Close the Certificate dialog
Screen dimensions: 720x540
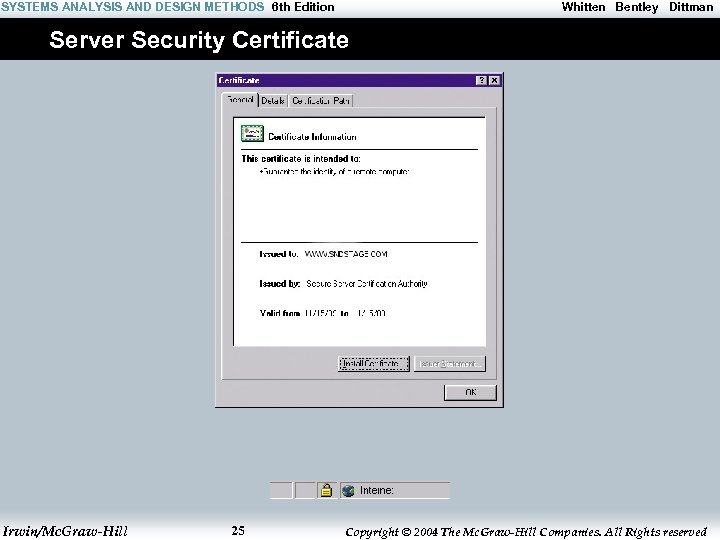coord(494,80)
